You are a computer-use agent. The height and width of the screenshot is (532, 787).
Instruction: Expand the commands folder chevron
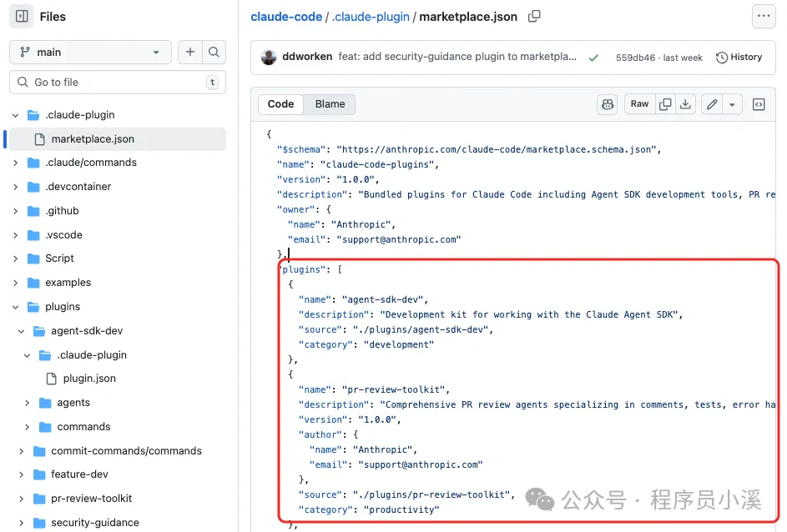tap(27, 427)
